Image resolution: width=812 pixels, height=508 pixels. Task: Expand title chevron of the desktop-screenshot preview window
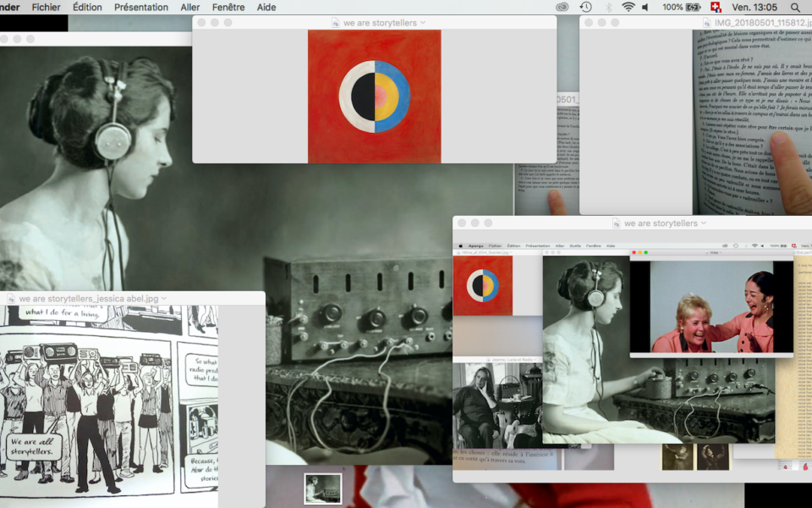[x=704, y=224]
